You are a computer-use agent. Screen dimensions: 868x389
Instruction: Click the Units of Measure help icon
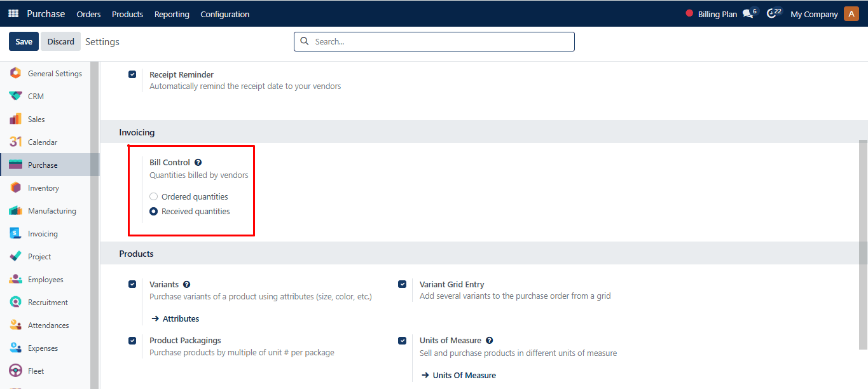(x=489, y=341)
